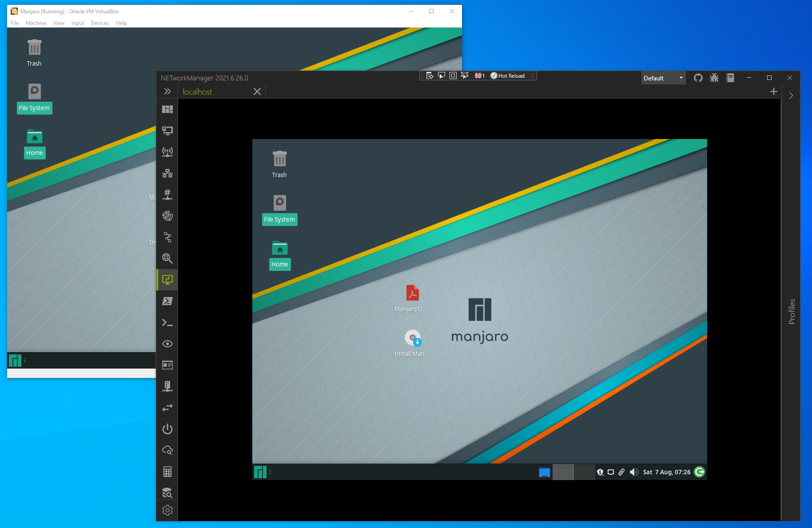Open the PuTTY terminal tool

[167, 322]
